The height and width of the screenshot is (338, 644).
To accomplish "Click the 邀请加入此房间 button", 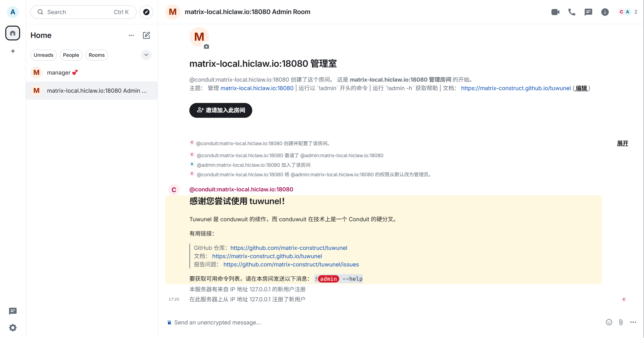I will tap(221, 110).
